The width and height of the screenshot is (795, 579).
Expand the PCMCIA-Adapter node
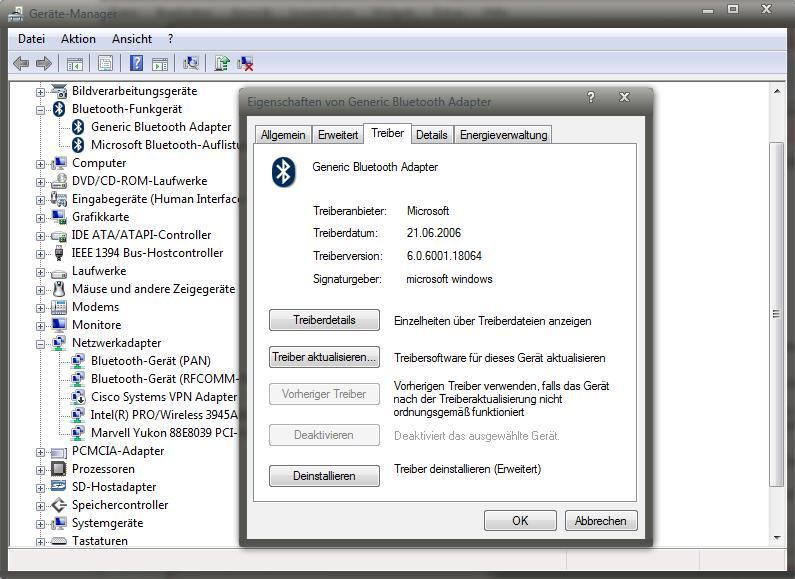[40, 452]
